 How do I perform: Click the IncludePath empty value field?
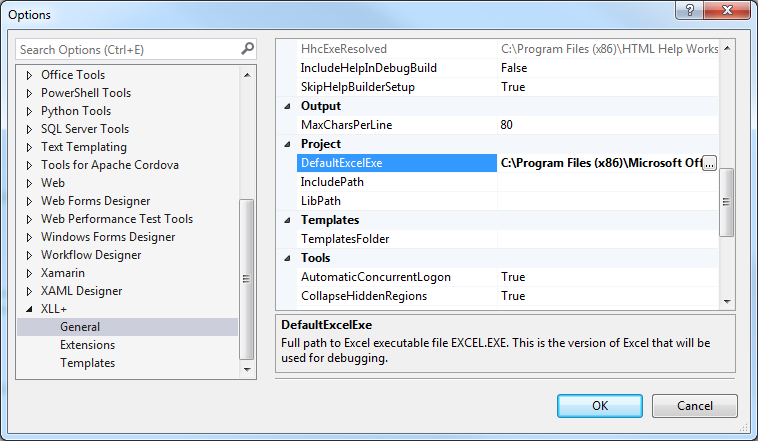[x=608, y=182]
